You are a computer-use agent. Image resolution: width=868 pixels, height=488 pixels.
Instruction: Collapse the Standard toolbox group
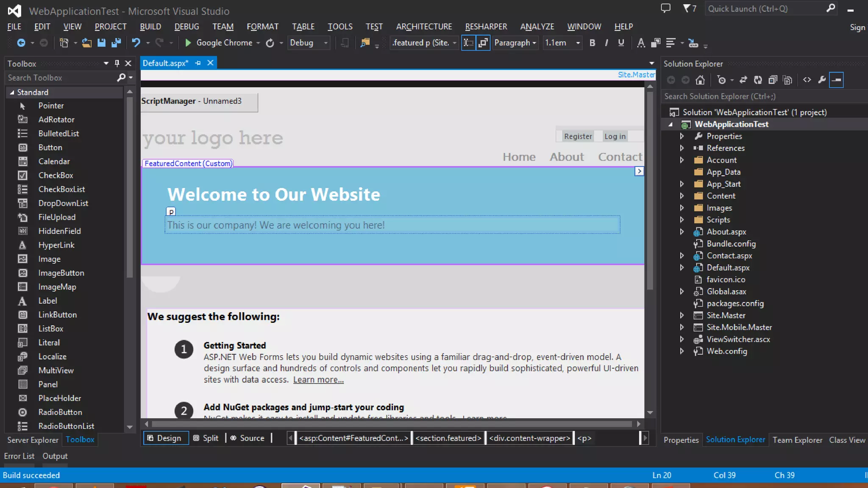(12, 92)
